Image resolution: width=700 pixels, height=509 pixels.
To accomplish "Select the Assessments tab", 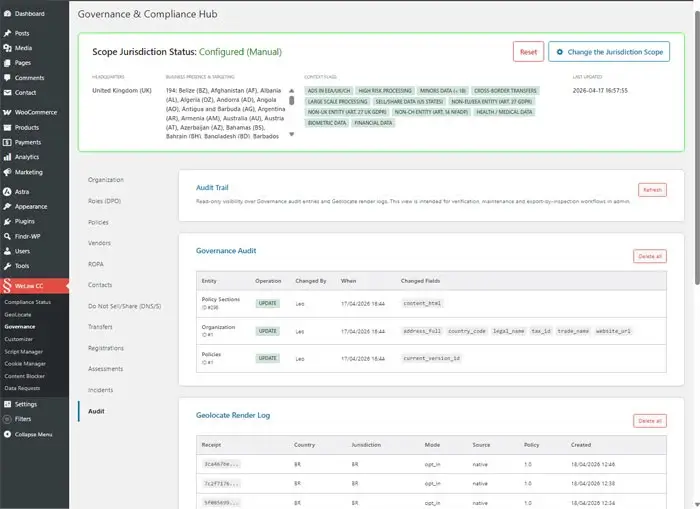I will point(105,369).
